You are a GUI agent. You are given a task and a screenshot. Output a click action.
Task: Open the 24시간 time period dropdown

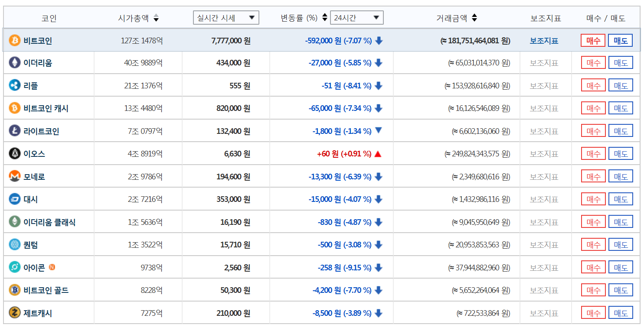pyautogui.click(x=356, y=18)
